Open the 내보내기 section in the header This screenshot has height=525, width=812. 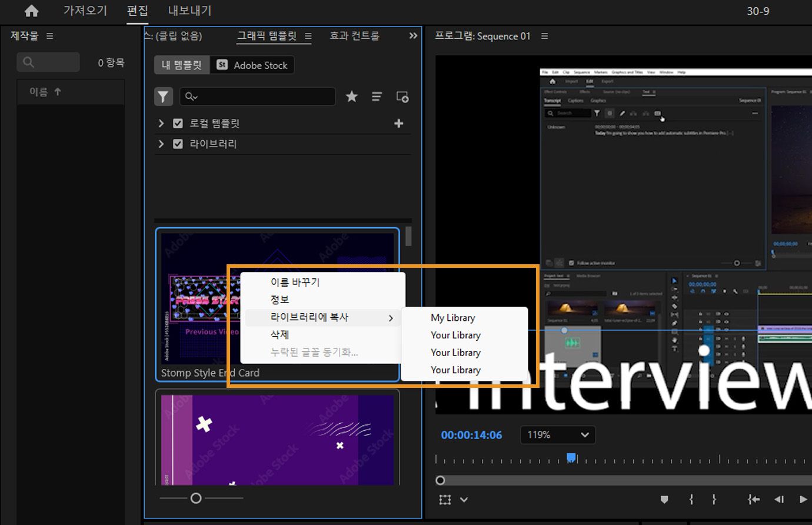[x=189, y=11]
